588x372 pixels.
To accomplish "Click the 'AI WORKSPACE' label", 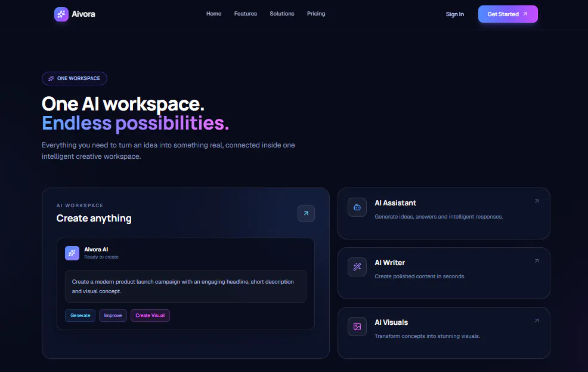I will [79, 206].
